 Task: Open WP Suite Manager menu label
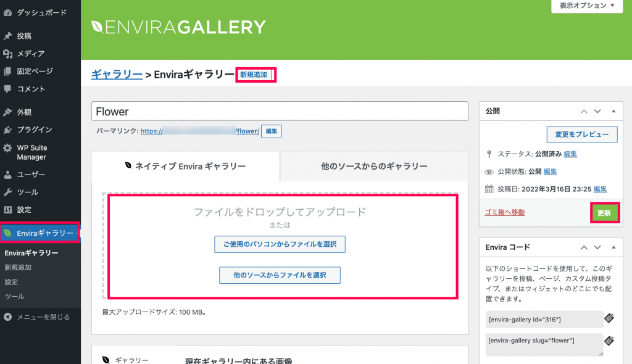click(x=32, y=152)
